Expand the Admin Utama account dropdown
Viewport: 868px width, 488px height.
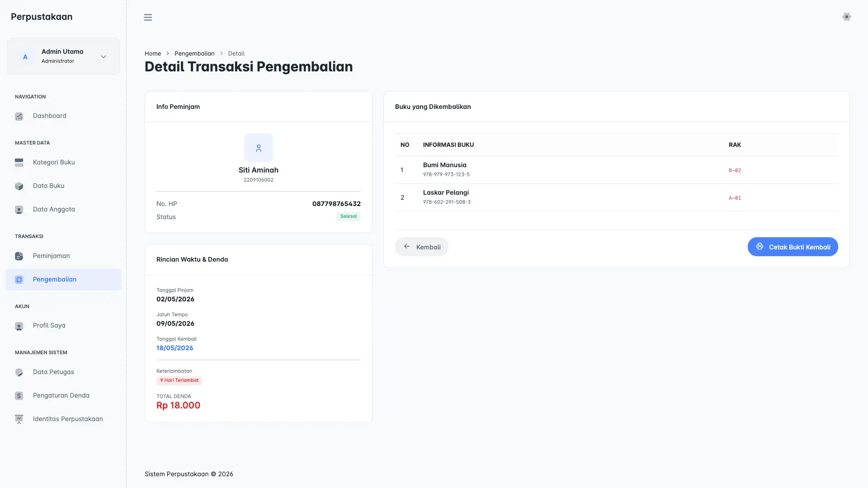(x=104, y=57)
